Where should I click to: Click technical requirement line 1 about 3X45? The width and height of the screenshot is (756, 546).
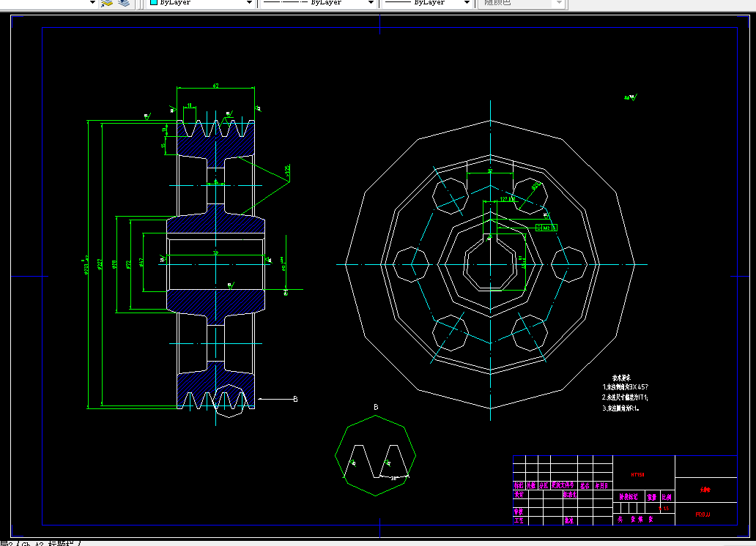point(626,387)
